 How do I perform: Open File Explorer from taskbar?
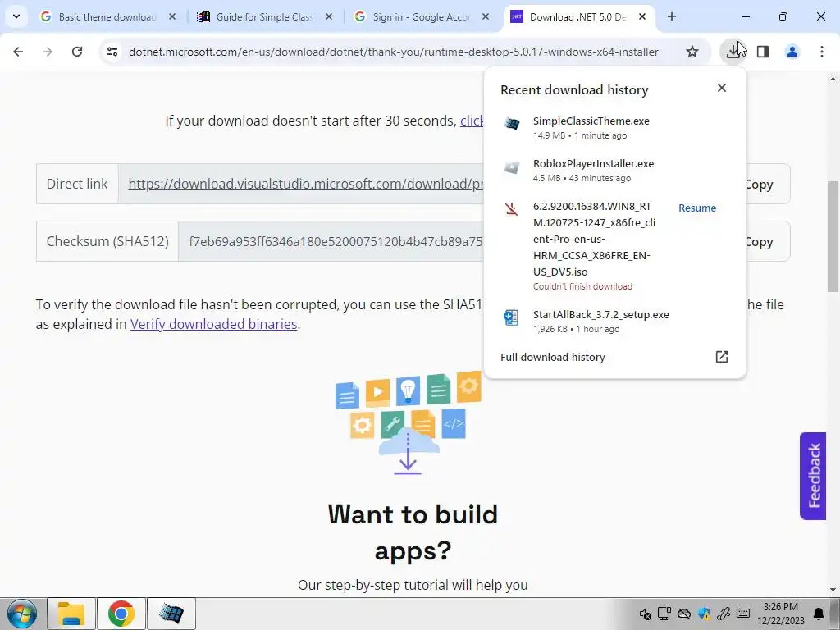coord(71,614)
